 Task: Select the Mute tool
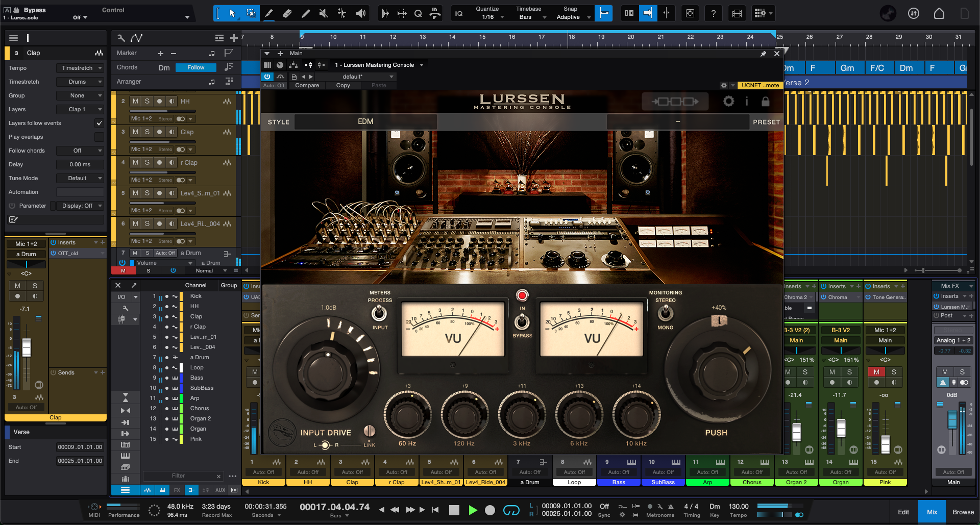pyautogui.click(x=324, y=13)
